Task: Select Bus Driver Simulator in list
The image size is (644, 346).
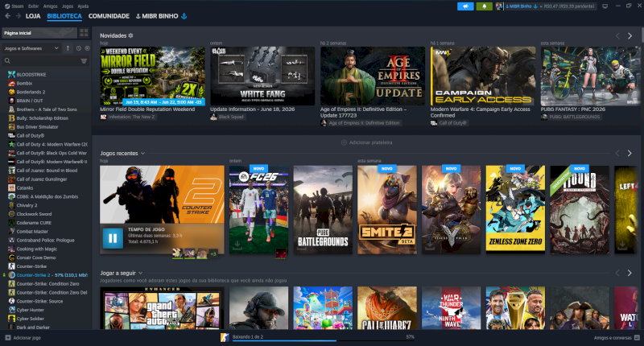Action: pos(37,127)
